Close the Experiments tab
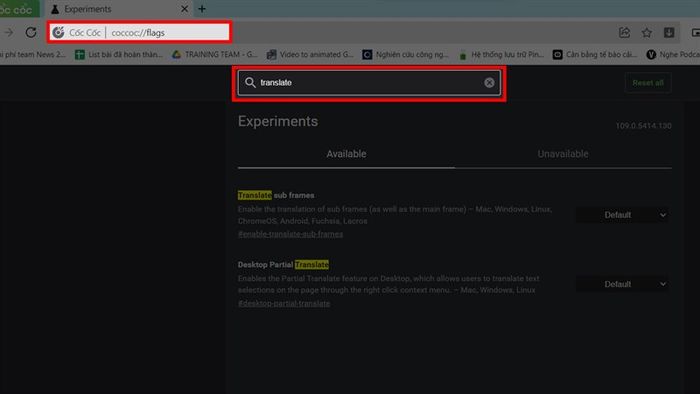The width and height of the screenshot is (700, 394). 184,9
